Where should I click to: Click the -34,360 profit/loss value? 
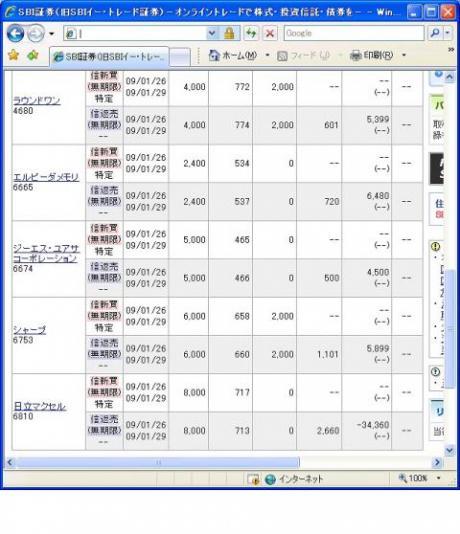(373, 425)
